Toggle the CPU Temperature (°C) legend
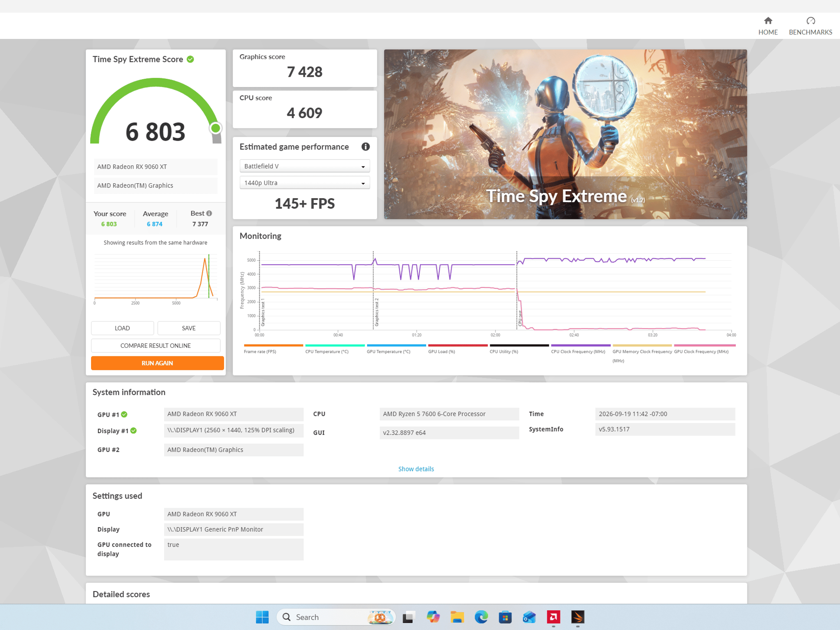The height and width of the screenshot is (630, 840). pos(335,349)
